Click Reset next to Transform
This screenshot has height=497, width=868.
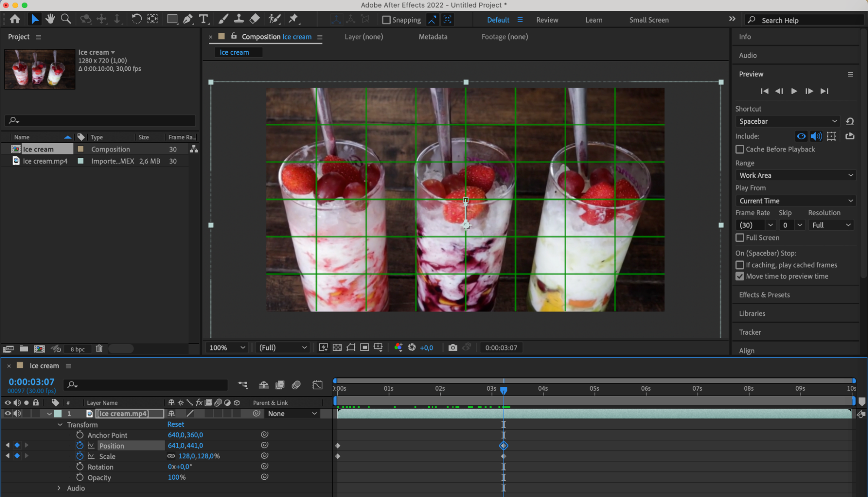tap(176, 425)
